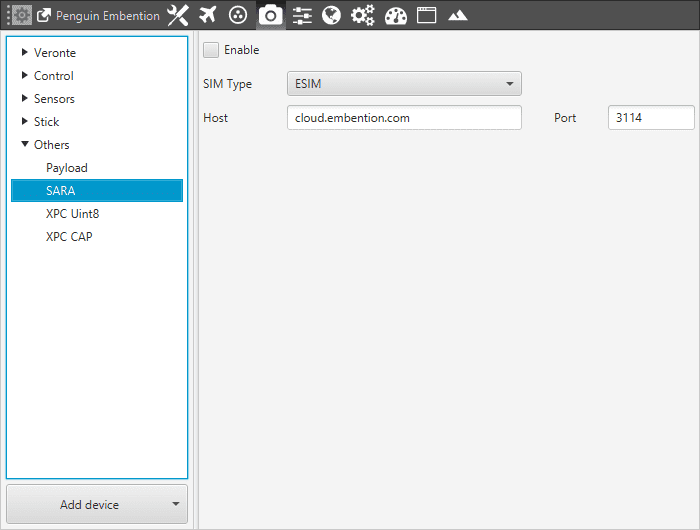The image size is (700, 530).
Task: Click the Host field with cloud.embention.com
Action: pyautogui.click(x=404, y=118)
